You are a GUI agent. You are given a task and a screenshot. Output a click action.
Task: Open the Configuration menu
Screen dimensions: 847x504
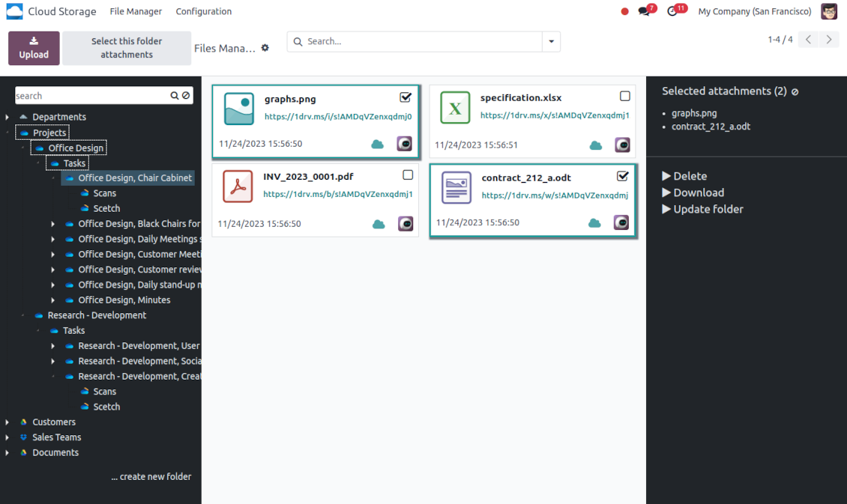click(x=204, y=11)
